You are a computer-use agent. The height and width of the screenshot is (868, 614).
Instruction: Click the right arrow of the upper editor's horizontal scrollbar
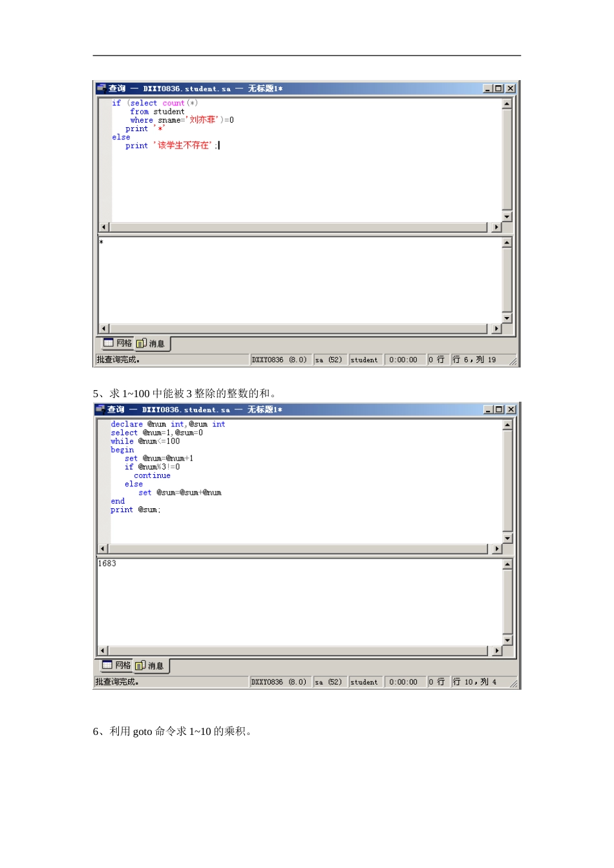click(496, 227)
